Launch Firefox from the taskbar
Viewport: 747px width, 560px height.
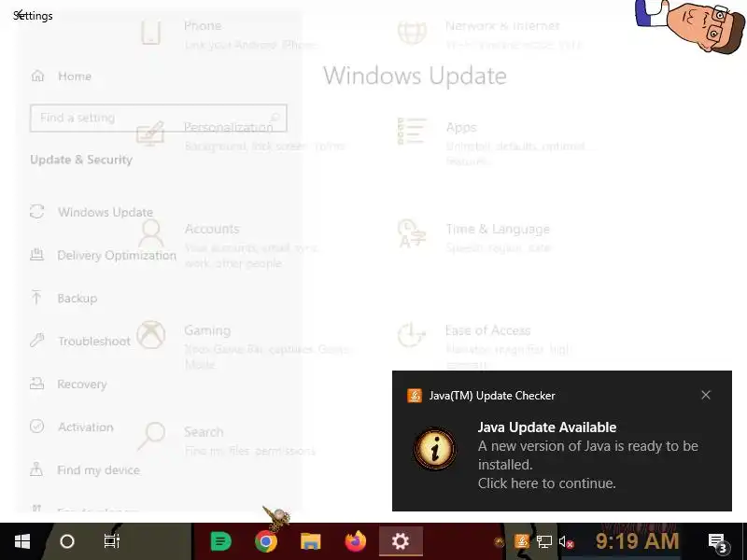pyautogui.click(x=356, y=541)
